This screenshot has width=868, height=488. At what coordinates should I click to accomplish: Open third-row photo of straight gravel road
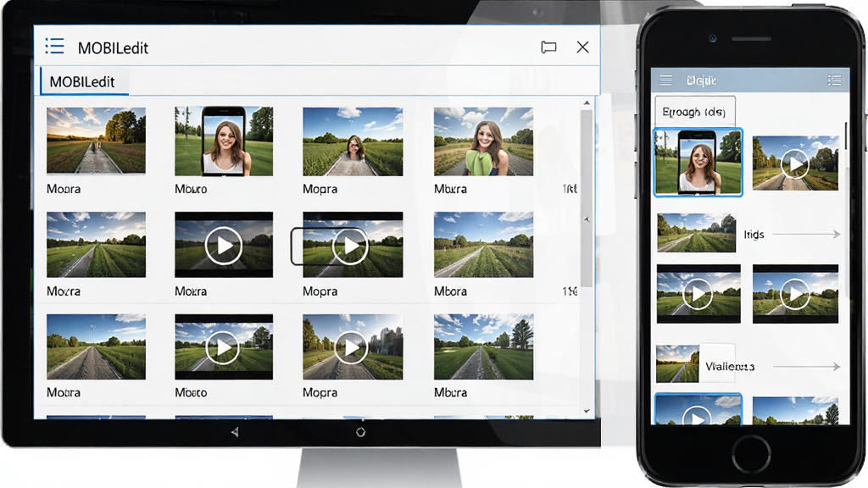tap(97, 347)
